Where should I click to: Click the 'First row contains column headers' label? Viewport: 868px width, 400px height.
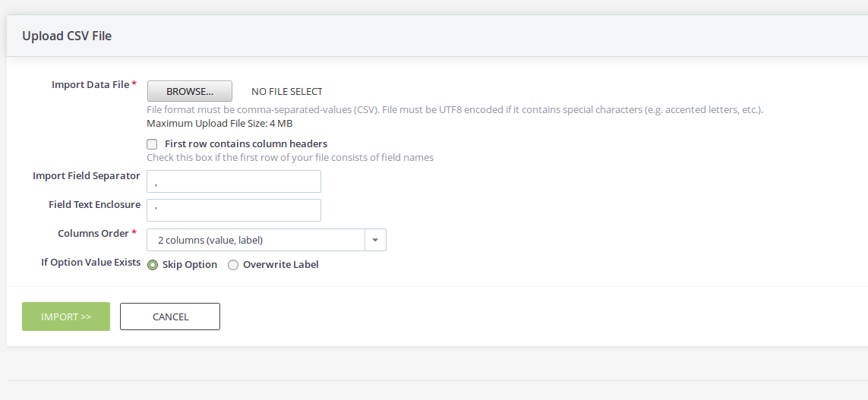(x=246, y=144)
